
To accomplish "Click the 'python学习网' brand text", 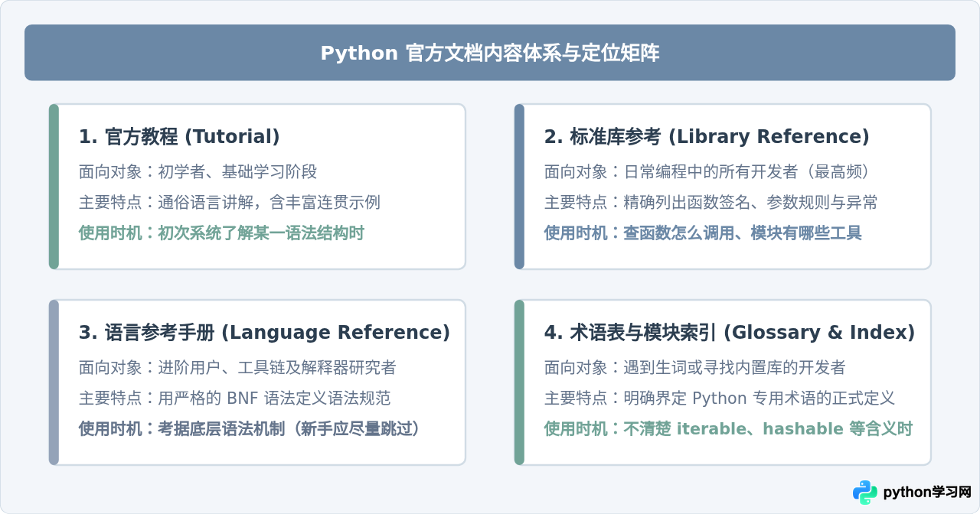I will point(927,493).
